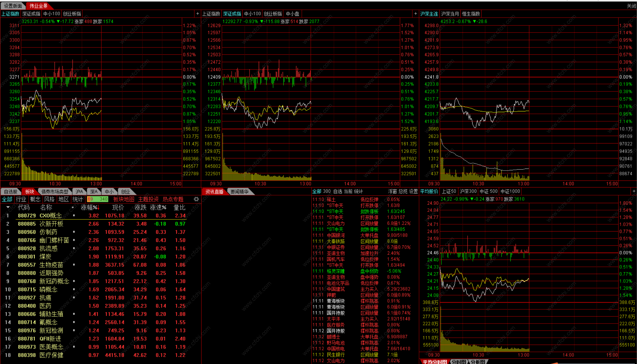Switch to the 恒生指数 tab
Screen dimensions: 637x364
coord(471,14)
